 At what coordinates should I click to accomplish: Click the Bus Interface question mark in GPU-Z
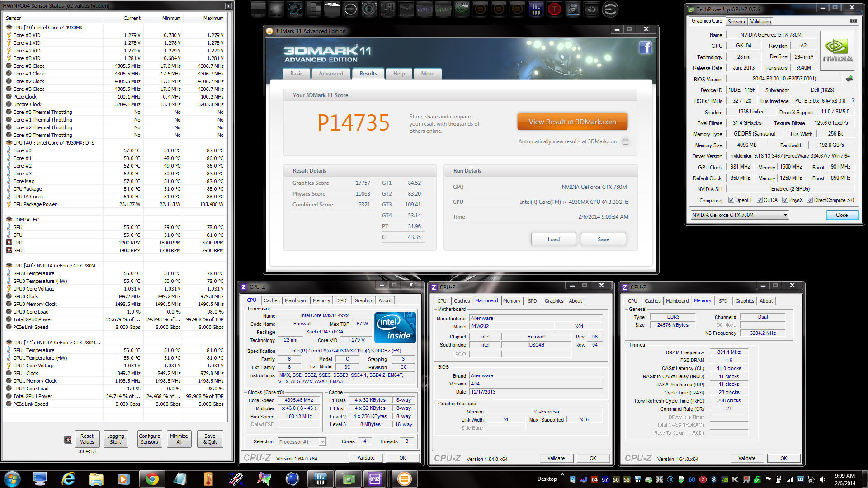pyautogui.click(x=853, y=101)
